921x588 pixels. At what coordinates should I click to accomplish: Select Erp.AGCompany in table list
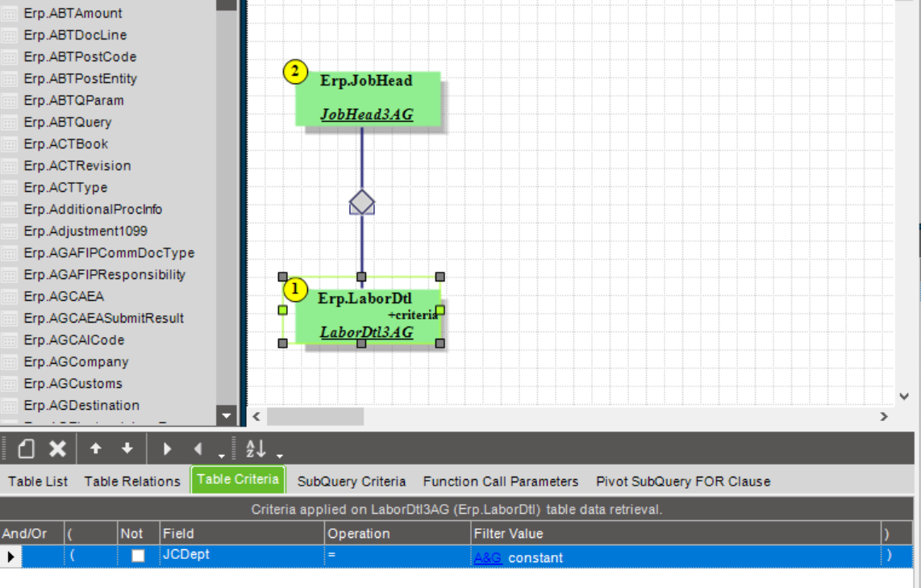(x=76, y=361)
